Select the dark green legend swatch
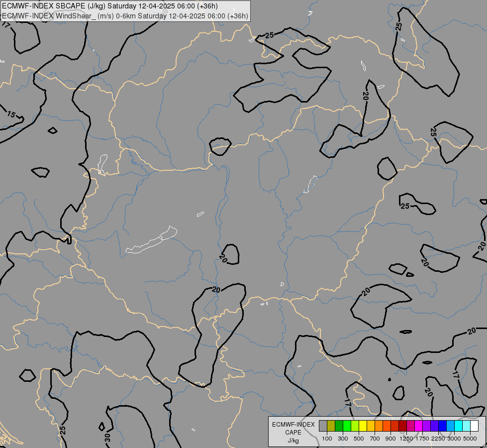Viewport: 487px width, 448px height. pyautogui.click(x=339, y=426)
